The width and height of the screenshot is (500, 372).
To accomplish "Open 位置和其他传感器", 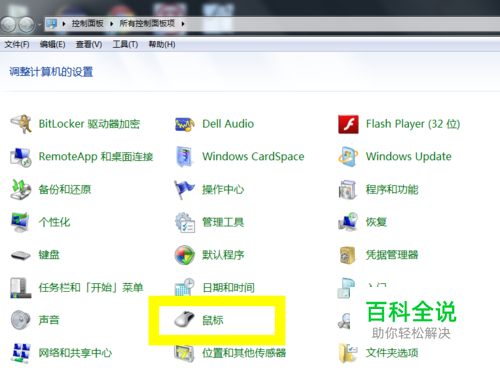I will (x=230, y=353).
